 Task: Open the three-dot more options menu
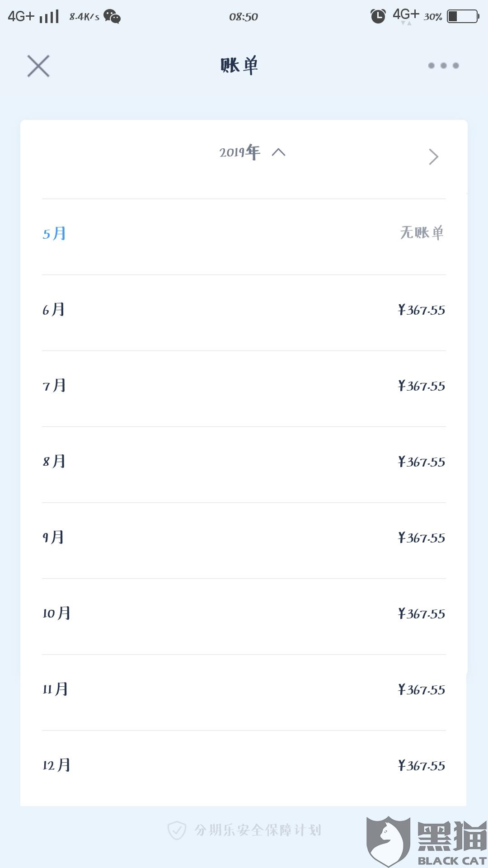click(x=443, y=66)
